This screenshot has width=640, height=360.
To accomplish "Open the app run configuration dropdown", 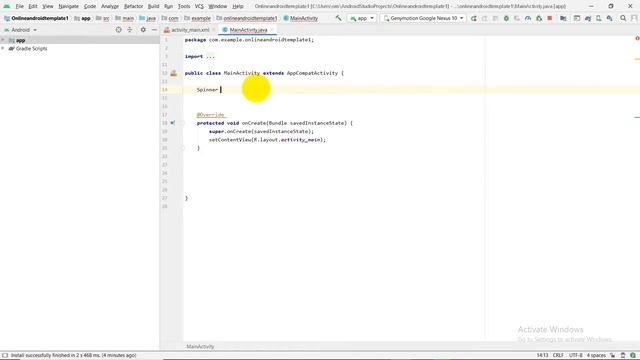I will tap(362, 18).
